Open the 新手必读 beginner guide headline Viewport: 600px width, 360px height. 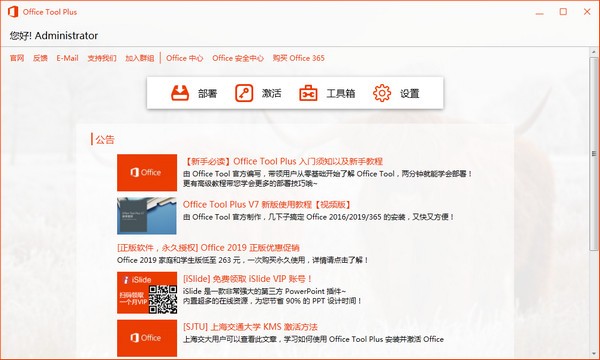pos(283,161)
